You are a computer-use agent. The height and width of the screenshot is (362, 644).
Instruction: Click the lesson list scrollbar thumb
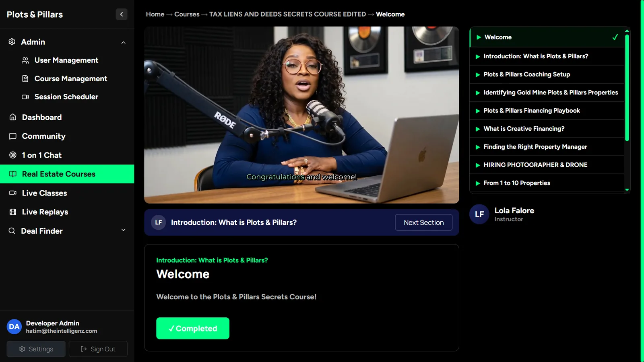click(x=627, y=88)
